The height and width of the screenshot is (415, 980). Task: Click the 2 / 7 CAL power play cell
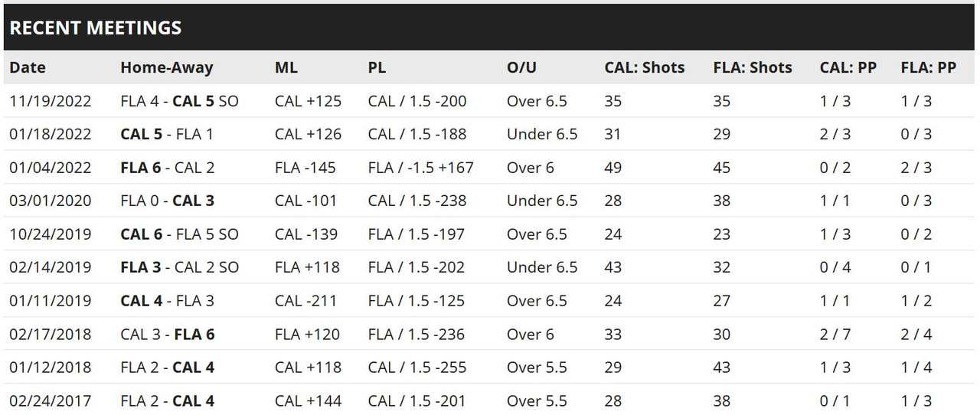(x=835, y=334)
